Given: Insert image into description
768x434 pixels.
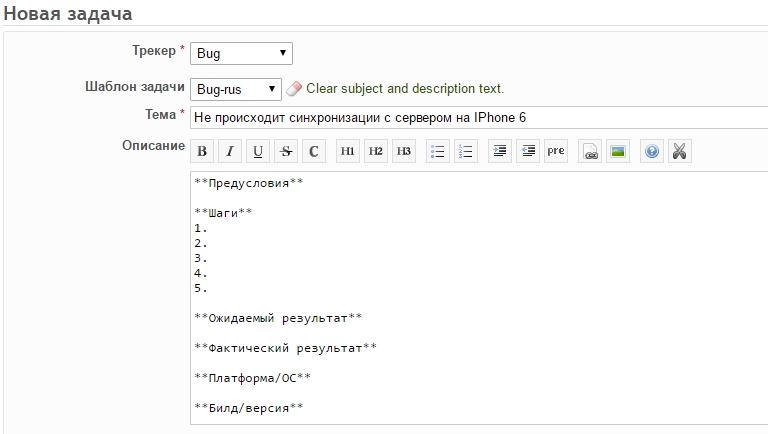Looking at the screenshot, I should tap(618, 151).
